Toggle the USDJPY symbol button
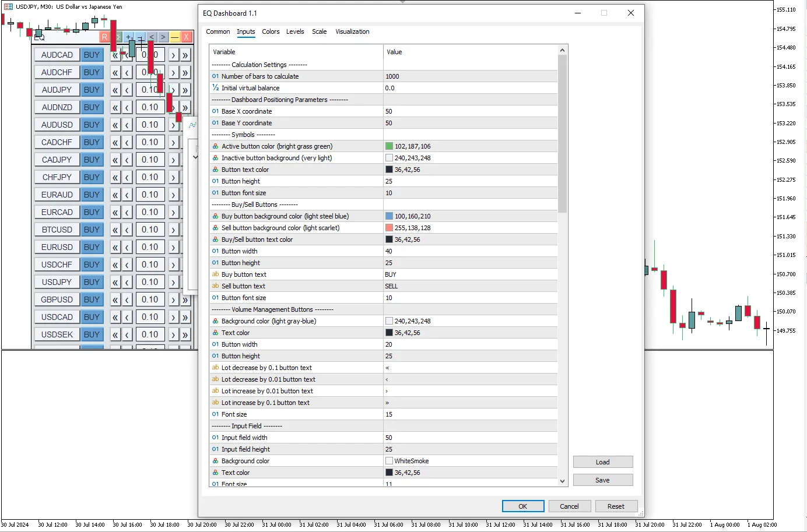The height and width of the screenshot is (532, 807). 57,282
